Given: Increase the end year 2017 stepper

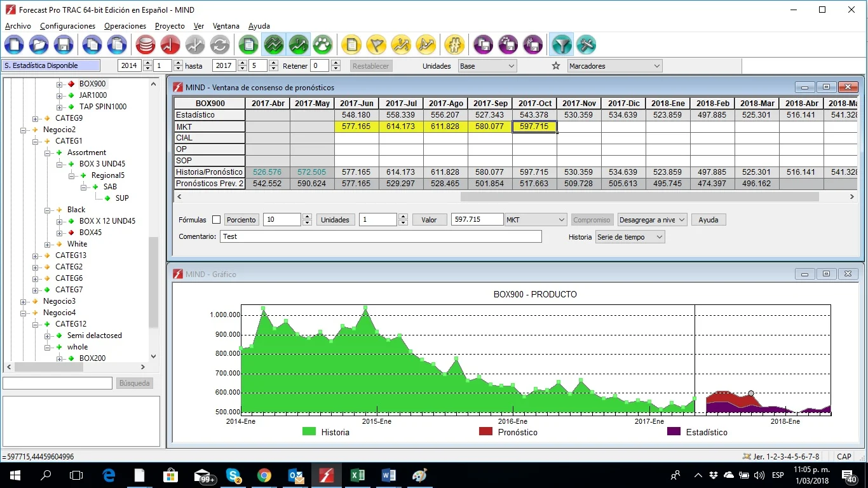Looking at the screenshot, I should click(x=242, y=63).
